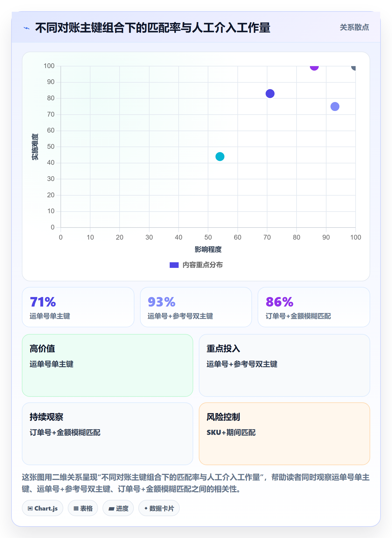This screenshot has height=538, width=392.
Task: Select the 86% 订单号+金额模糊匹配 stat card
Action: point(314,307)
